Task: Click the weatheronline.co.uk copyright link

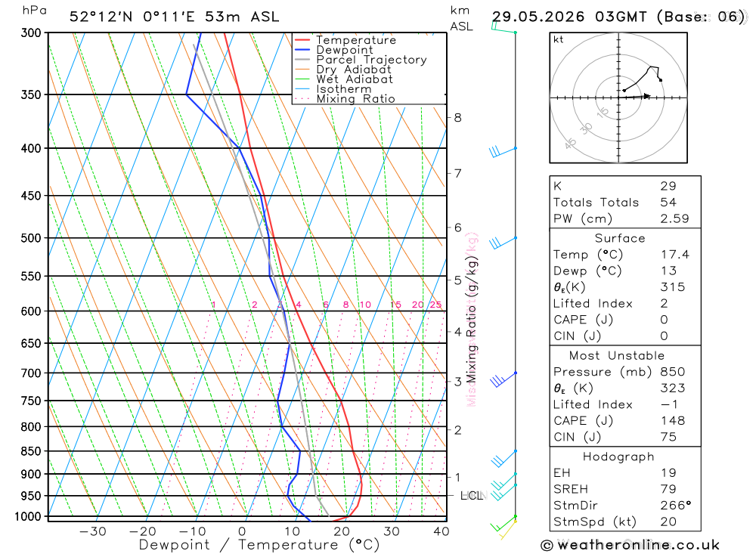Action: [x=631, y=546]
